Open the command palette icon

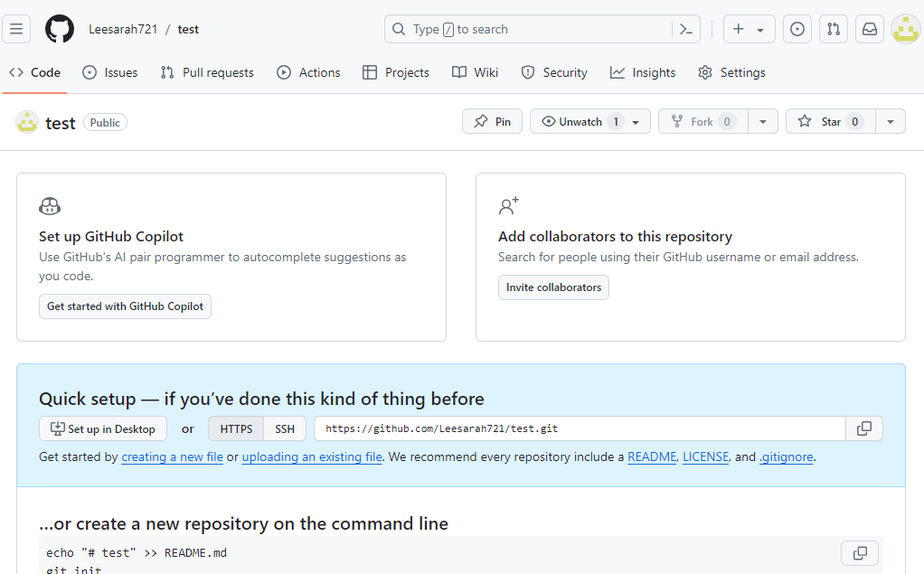[x=686, y=29]
